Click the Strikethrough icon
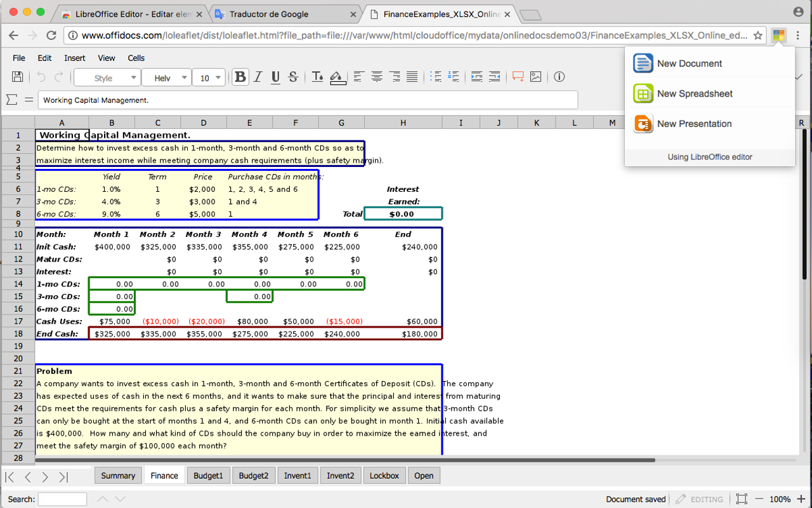 click(293, 77)
